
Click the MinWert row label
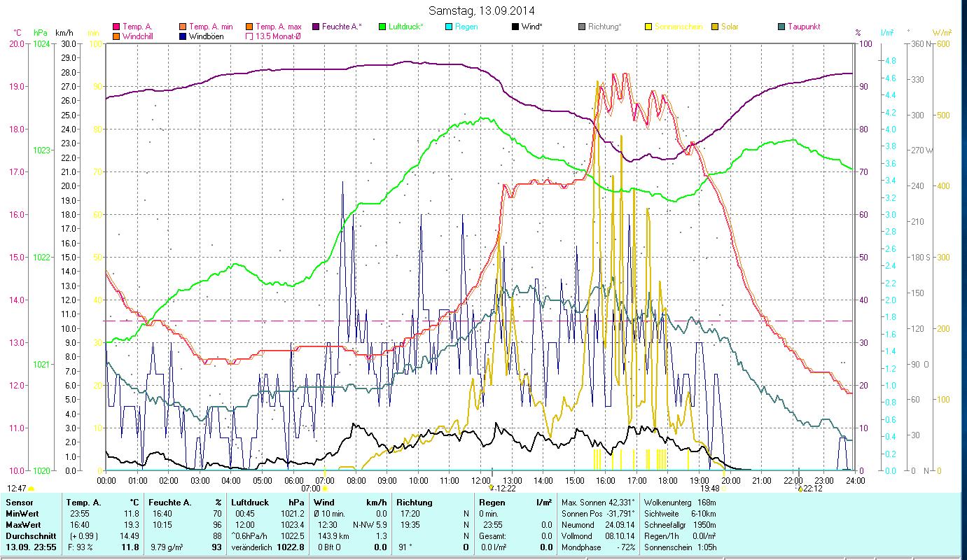pyautogui.click(x=22, y=513)
